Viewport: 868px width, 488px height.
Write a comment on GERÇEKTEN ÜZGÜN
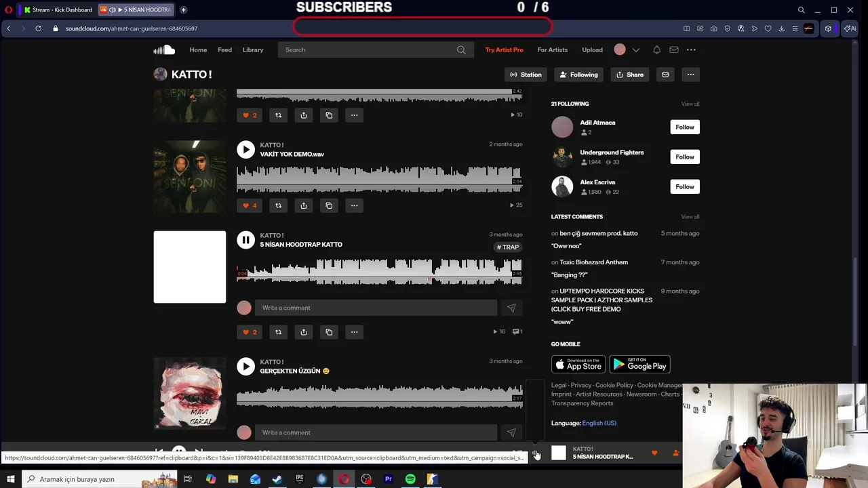(376, 432)
